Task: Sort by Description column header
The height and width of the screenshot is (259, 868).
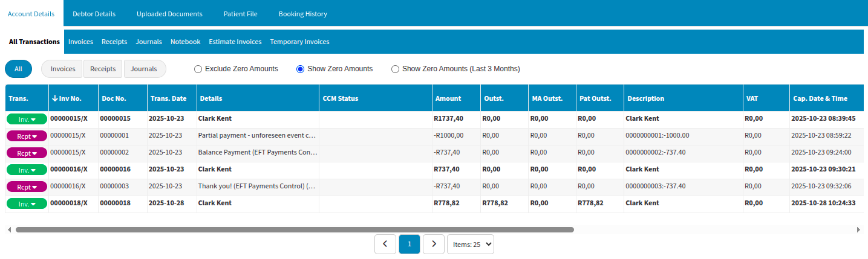Action: [684, 98]
